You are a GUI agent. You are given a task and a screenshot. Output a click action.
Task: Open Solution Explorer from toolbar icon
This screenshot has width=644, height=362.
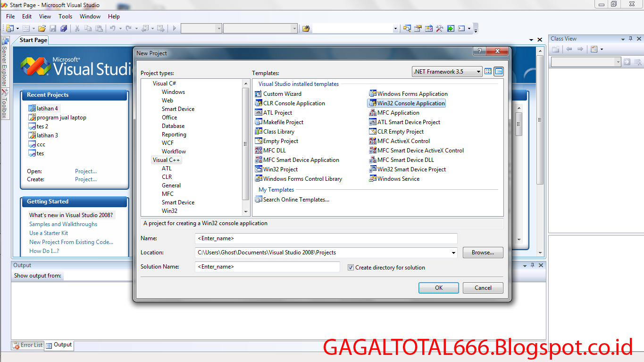click(407, 28)
